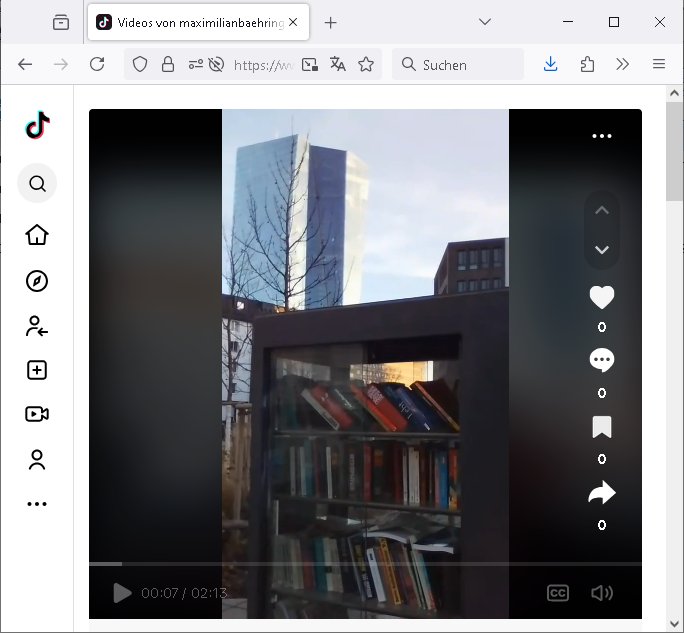Go to next video with down chevron
The image size is (684, 633).
coord(601,250)
